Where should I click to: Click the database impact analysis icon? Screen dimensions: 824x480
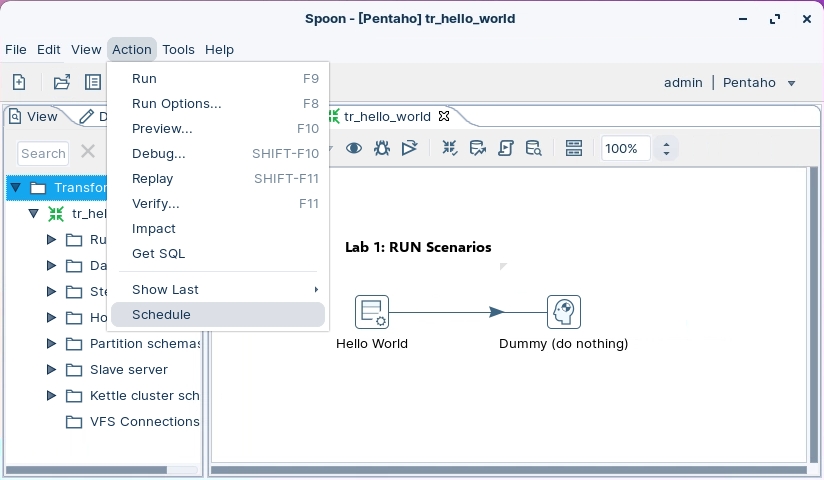click(x=477, y=148)
